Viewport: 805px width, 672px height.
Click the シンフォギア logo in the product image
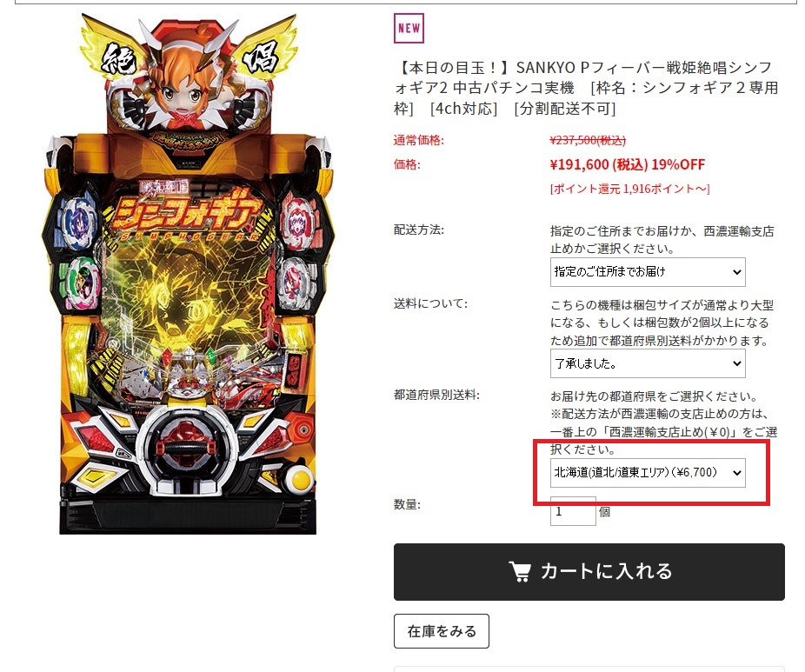tap(186, 211)
